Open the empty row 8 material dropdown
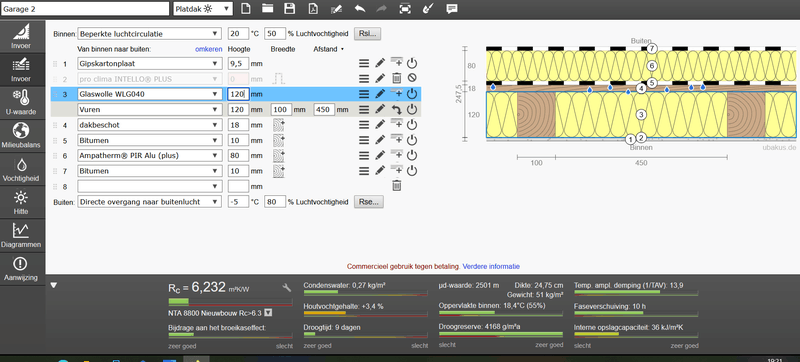This screenshot has height=362, width=800. pos(149,186)
